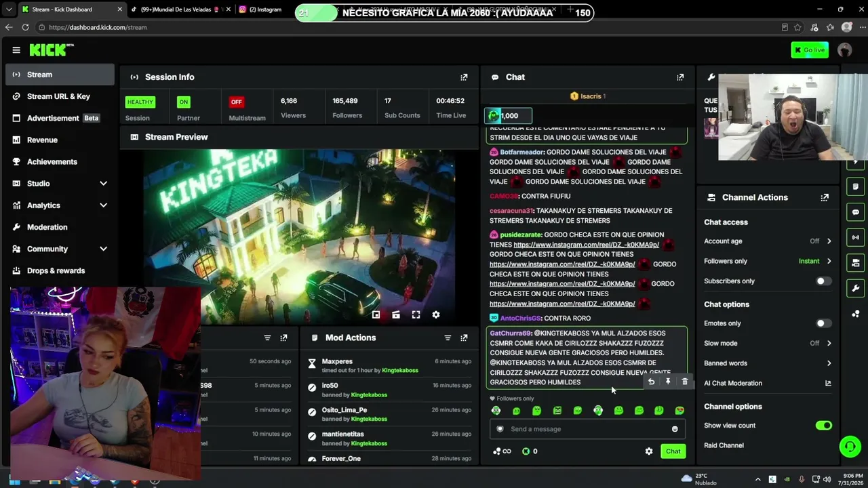Filter the panel left of Mod Actions

[267, 338]
